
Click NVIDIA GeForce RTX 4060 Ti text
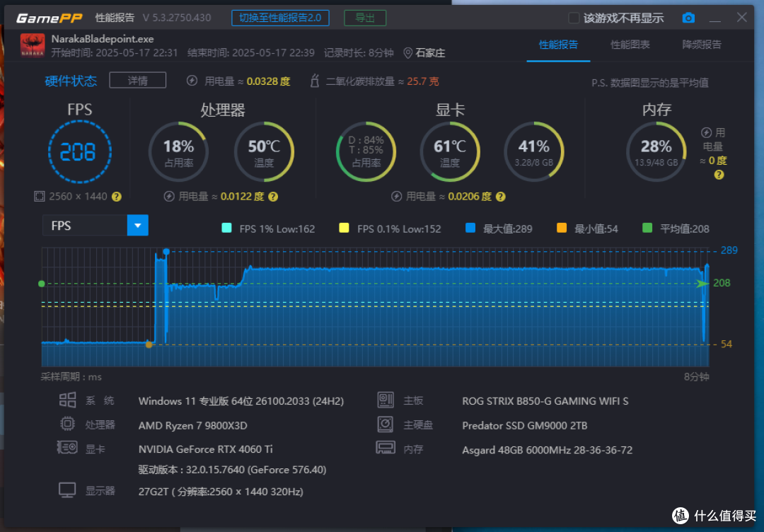(206, 449)
